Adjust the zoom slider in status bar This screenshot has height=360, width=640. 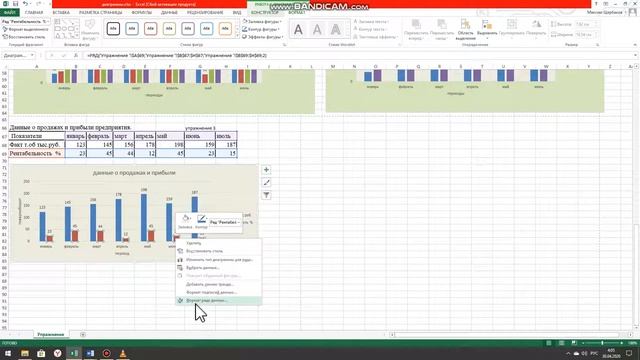[x=602, y=343]
